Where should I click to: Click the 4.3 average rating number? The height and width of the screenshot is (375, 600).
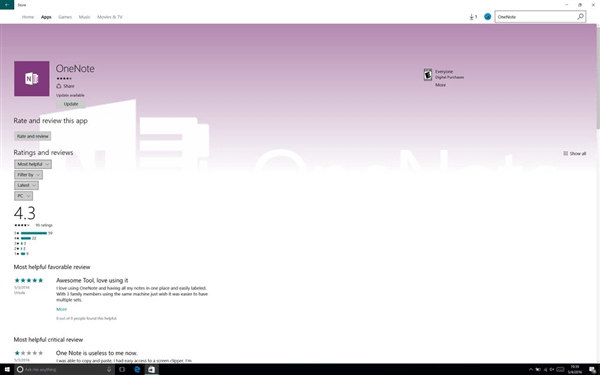(25, 213)
